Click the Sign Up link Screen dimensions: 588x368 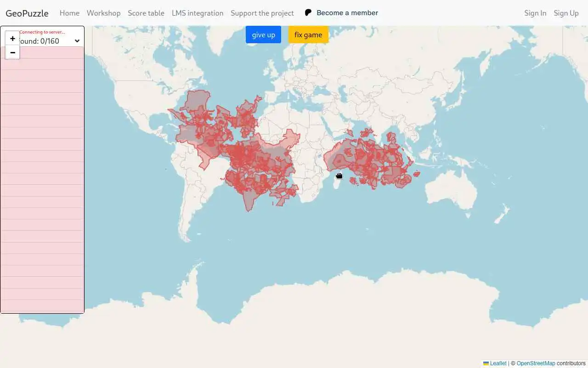566,13
